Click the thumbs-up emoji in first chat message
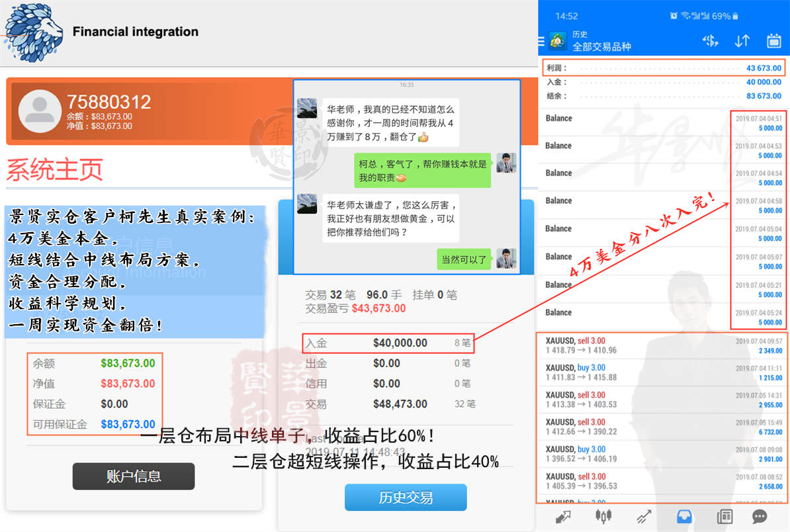Viewport: 790px width, 532px height. [423, 137]
